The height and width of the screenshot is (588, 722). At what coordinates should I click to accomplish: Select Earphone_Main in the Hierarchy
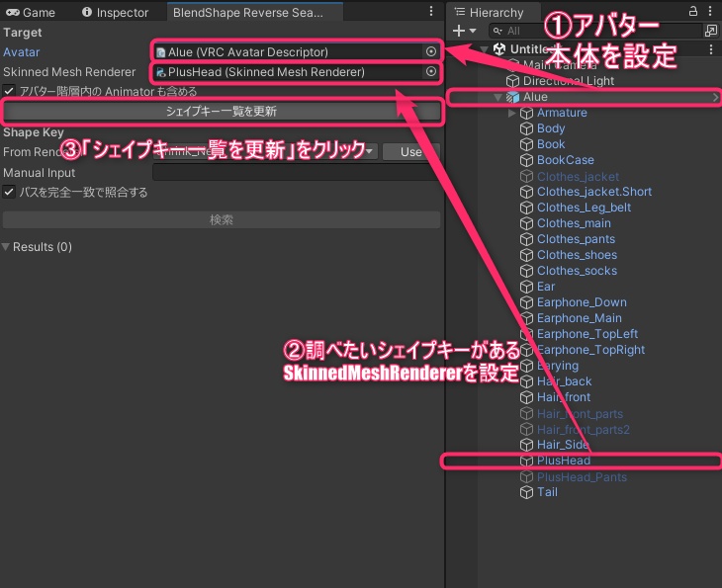point(580,318)
